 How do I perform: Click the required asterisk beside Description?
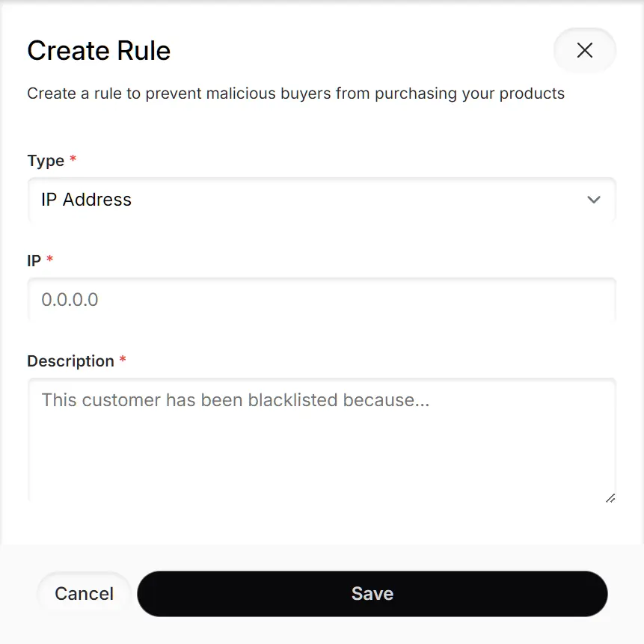click(123, 361)
